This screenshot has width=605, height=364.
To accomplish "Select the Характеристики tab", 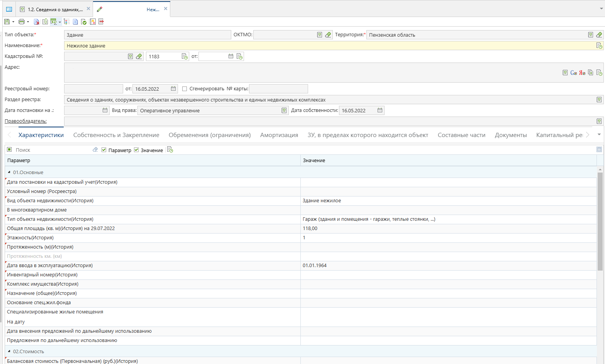I will pyautogui.click(x=41, y=135).
